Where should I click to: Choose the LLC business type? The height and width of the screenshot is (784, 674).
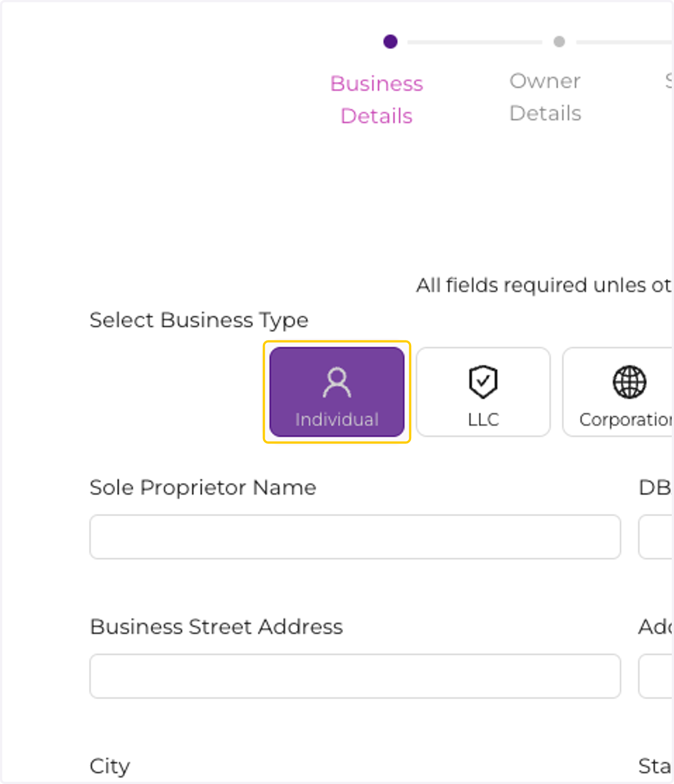click(483, 392)
